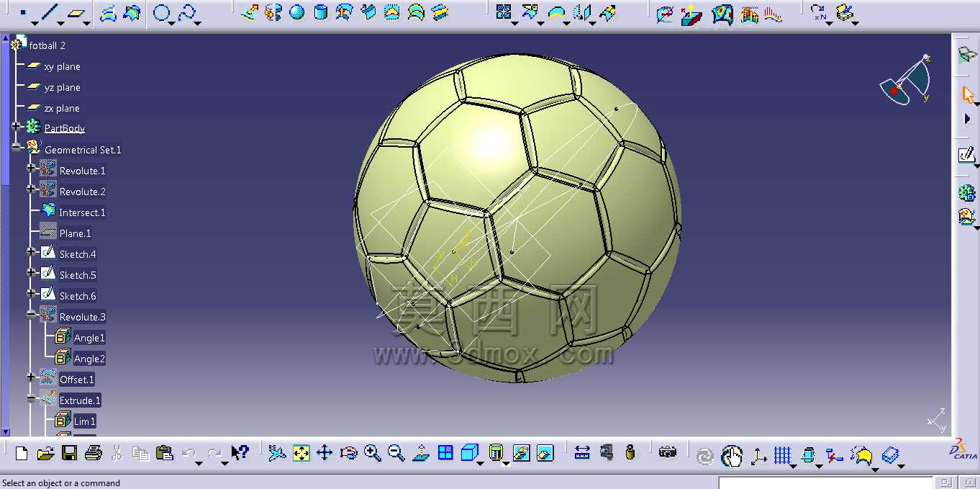This screenshot has height=489, width=980.
Task: Create a Sphere surface
Action: pos(296,12)
